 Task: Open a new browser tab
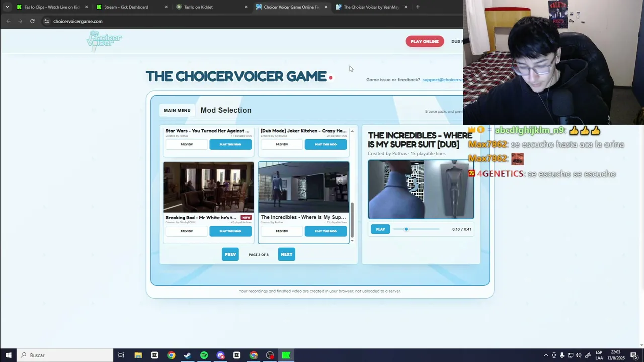(x=418, y=7)
